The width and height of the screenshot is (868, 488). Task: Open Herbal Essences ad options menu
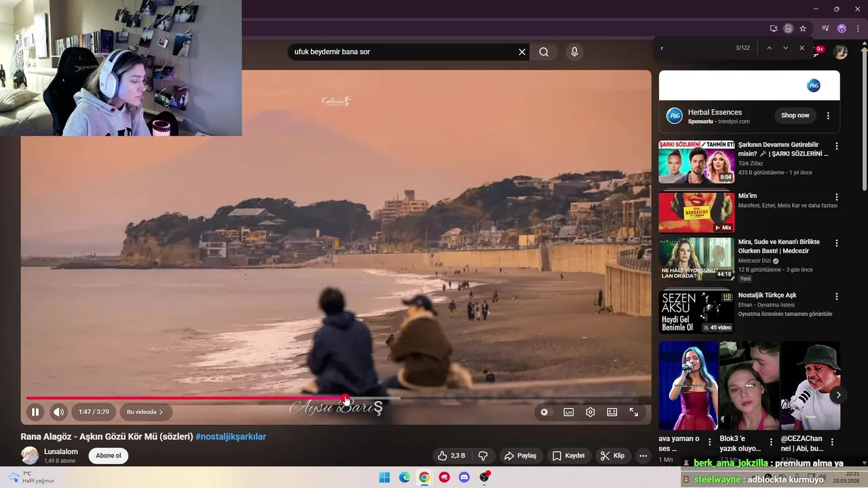coord(828,115)
